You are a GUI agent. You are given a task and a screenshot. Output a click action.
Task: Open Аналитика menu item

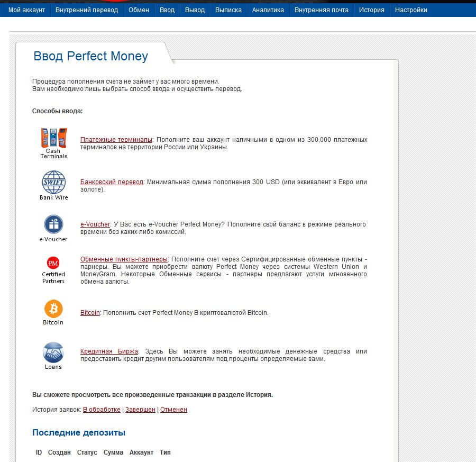click(x=268, y=10)
